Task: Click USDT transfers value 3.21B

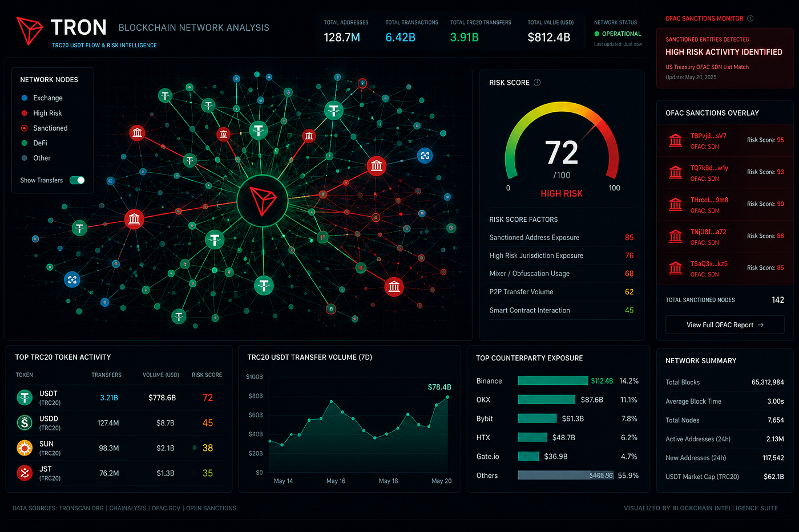Action: 109,397
